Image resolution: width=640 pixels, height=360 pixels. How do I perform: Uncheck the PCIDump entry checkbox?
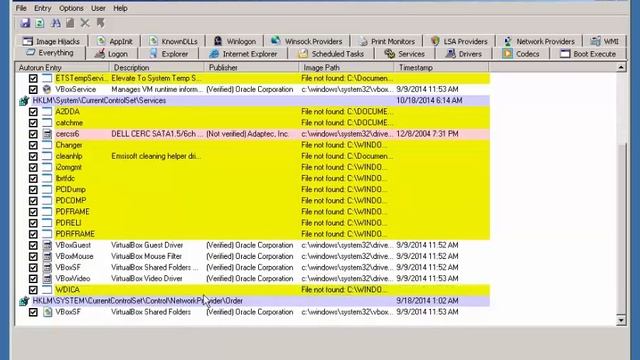click(x=33, y=190)
